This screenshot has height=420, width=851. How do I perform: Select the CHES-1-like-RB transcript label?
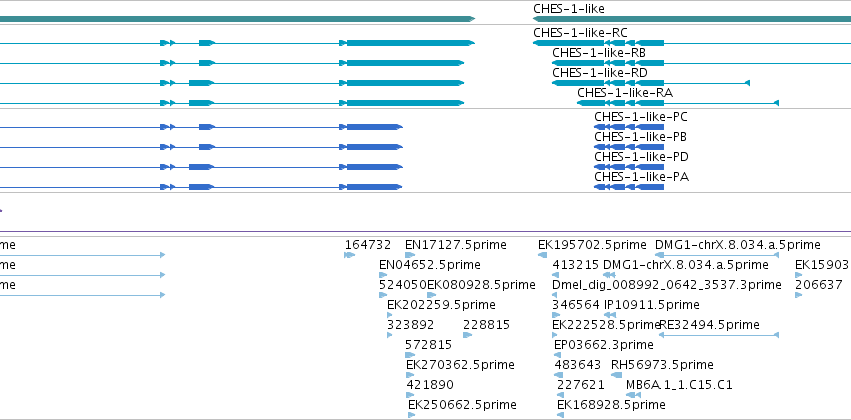click(x=599, y=53)
